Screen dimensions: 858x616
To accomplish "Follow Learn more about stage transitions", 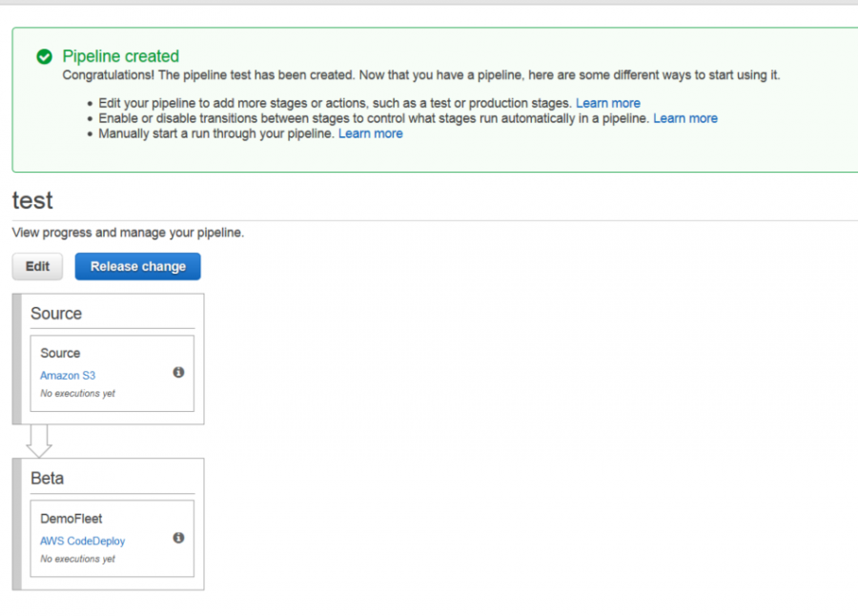I will point(685,118).
